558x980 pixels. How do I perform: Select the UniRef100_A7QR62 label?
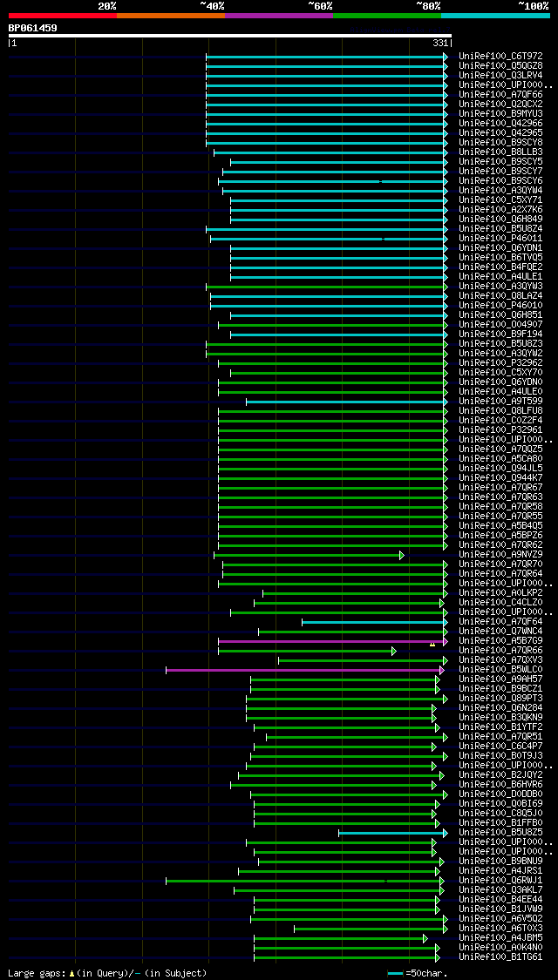500,545
